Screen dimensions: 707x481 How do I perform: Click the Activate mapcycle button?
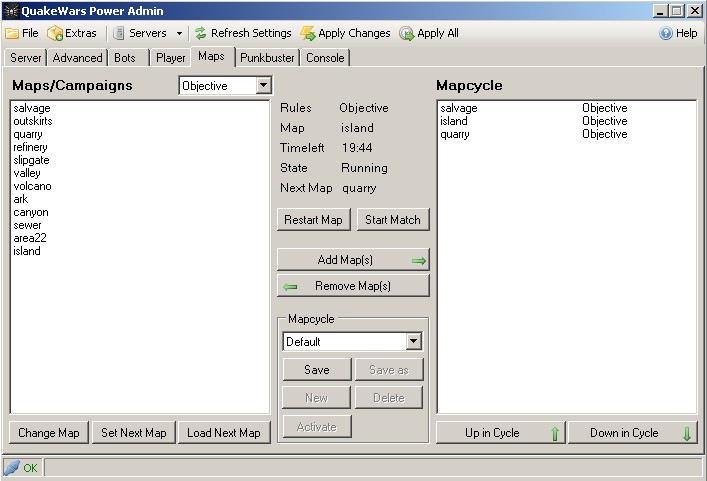click(x=317, y=426)
